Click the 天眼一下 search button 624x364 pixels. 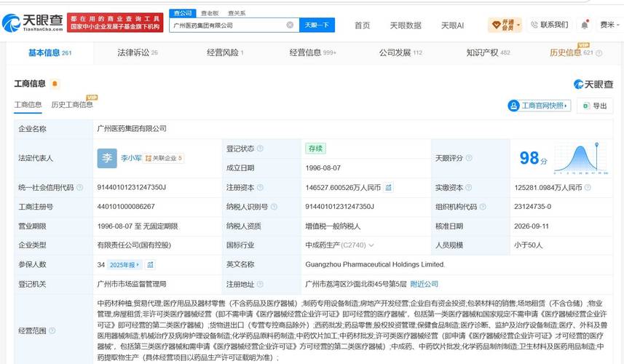pos(317,25)
